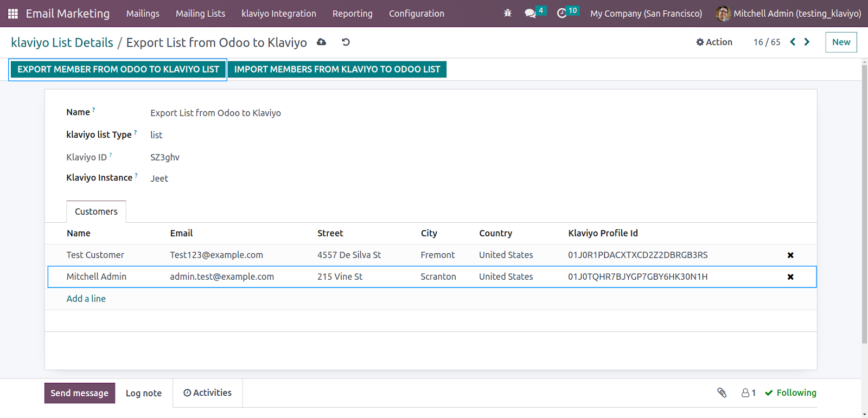Edit the Name field value
Screen dimensions: 868x418
pyautogui.click(x=215, y=113)
